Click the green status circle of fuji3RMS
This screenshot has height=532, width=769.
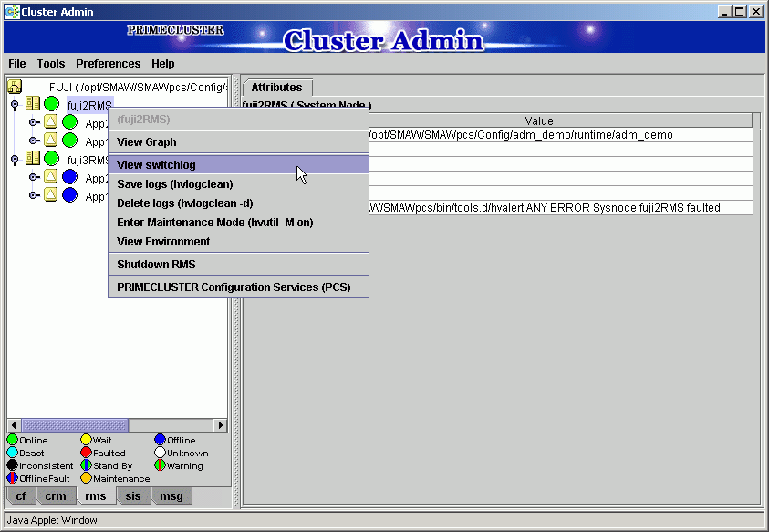[51, 158]
